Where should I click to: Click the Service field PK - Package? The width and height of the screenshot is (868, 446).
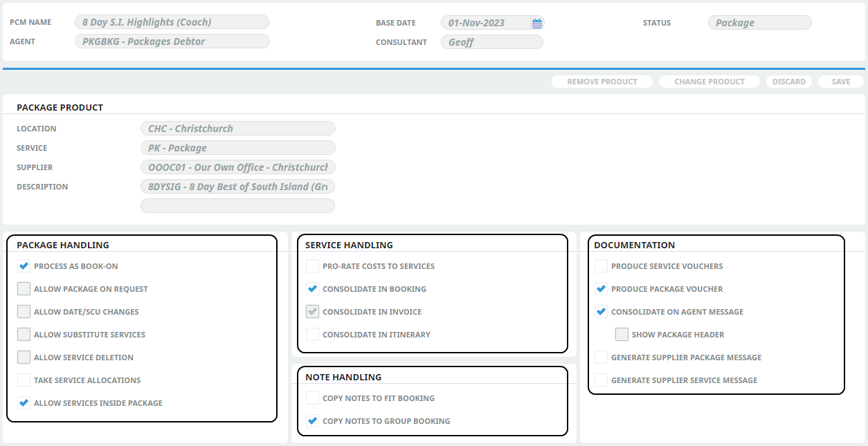(238, 148)
